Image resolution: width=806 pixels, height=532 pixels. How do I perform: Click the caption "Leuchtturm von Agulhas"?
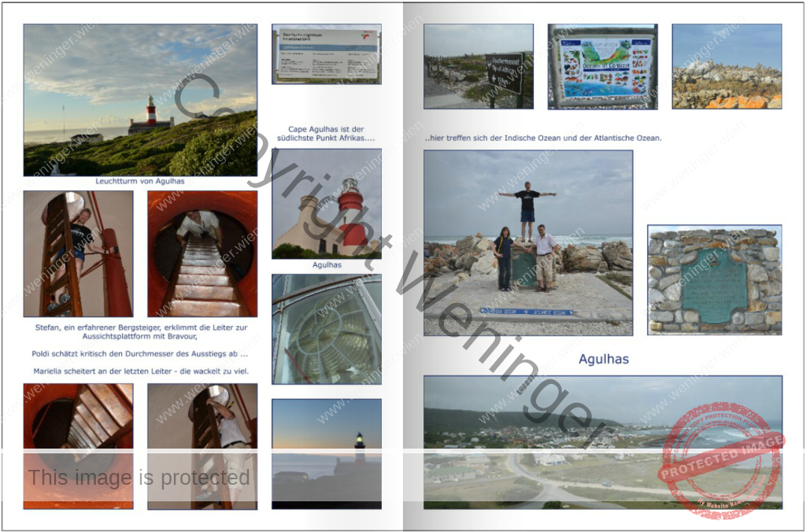(140, 182)
